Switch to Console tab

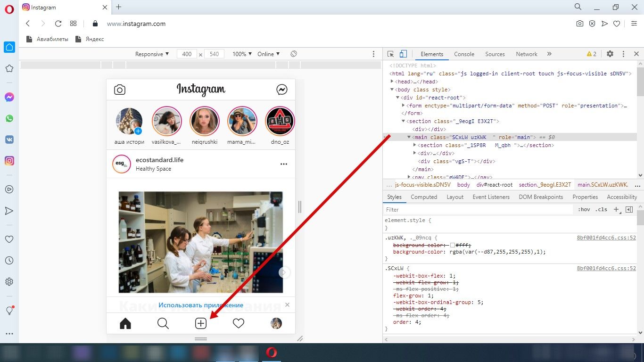point(464,54)
